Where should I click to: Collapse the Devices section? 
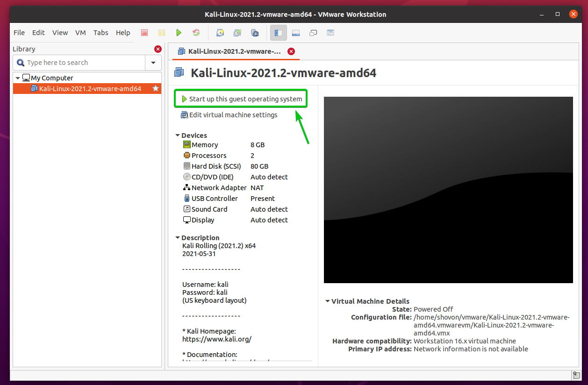tap(178, 135)
